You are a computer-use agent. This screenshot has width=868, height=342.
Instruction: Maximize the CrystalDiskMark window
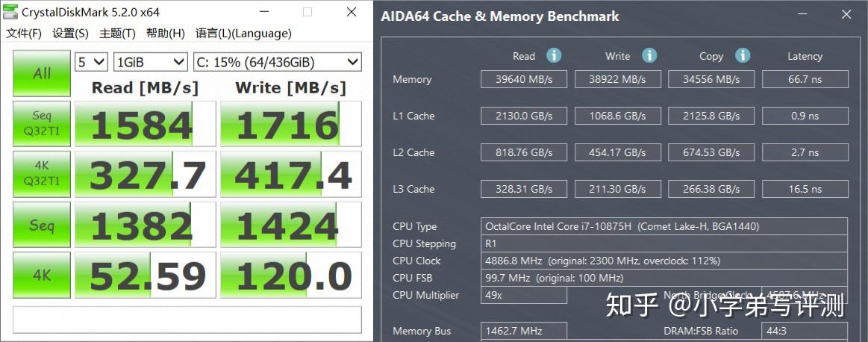307,12
